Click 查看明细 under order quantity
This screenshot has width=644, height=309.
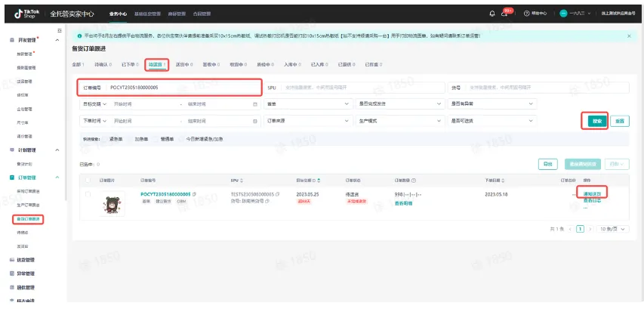click(403, 203)
